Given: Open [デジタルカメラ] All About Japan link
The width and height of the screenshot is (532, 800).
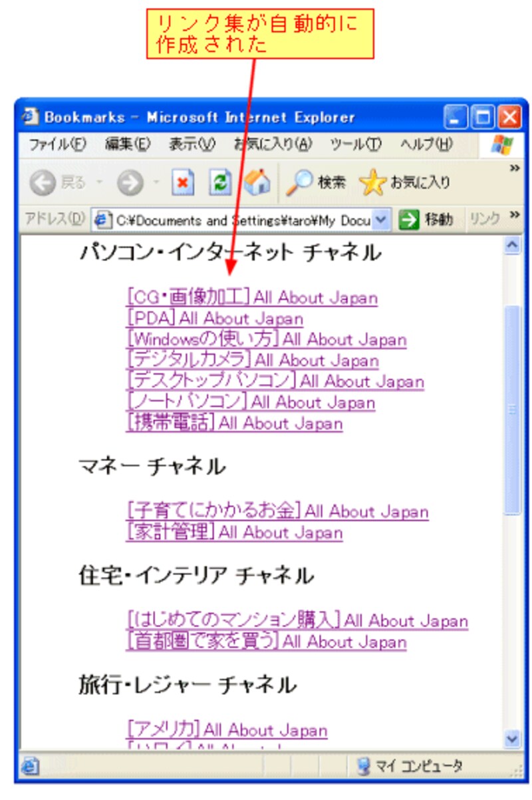Looking at the screenshot, I should point(253,361).
